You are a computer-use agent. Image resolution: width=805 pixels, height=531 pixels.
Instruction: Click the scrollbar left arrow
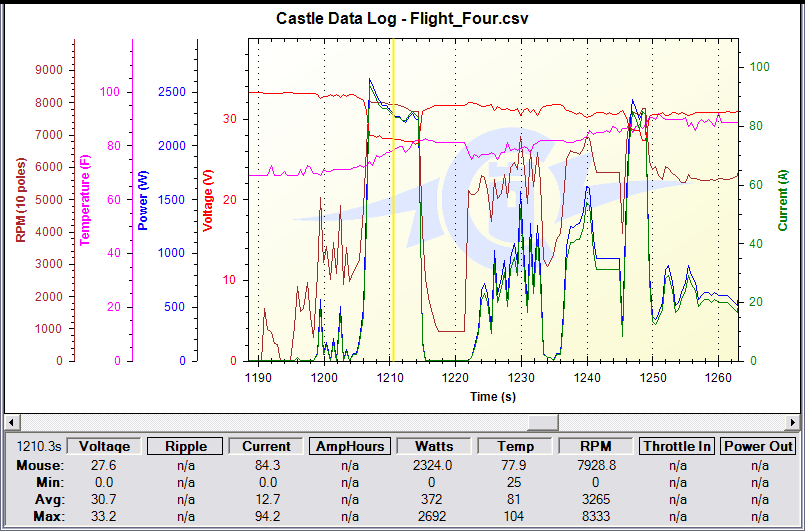coord(12,422)
